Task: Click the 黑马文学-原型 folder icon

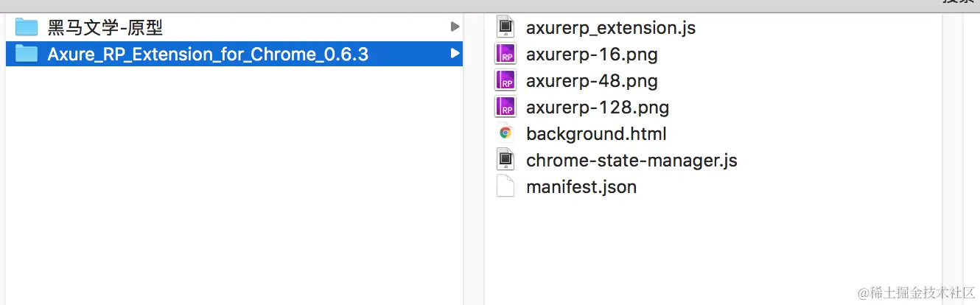Action: [27, 27]
